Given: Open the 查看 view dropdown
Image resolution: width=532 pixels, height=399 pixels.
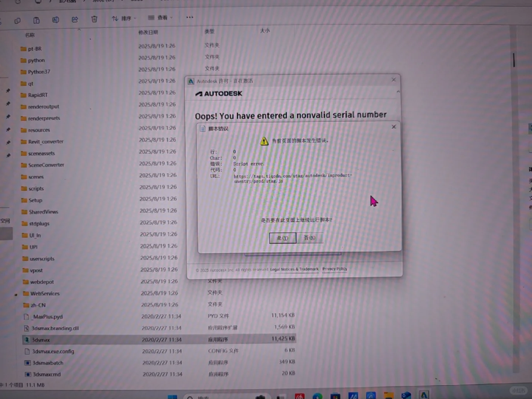Looking at the screenshot, I should click(x=160, y=18).
